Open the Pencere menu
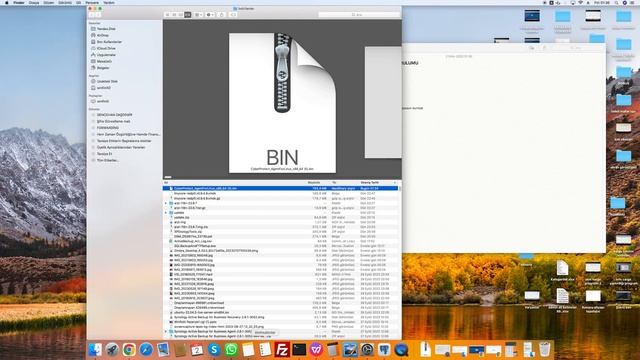Screen dimensions: 640x360 click(92, 2)
